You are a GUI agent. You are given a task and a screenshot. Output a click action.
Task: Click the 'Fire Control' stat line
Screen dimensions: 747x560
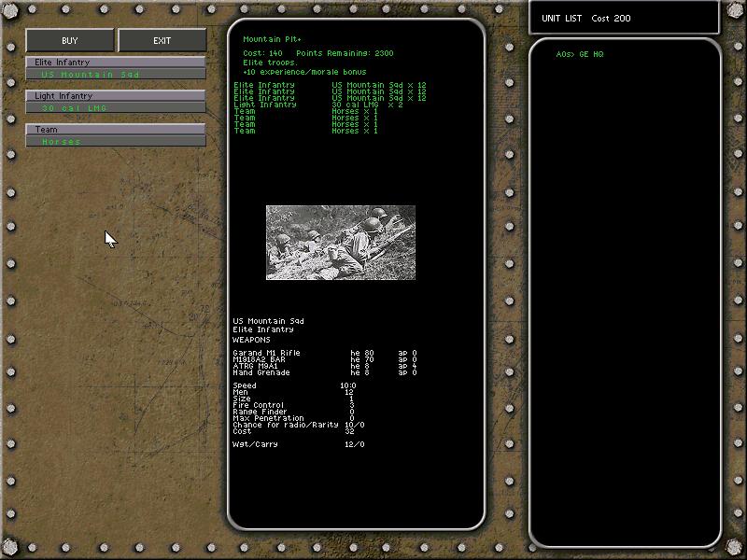click(x=293, y=405)
